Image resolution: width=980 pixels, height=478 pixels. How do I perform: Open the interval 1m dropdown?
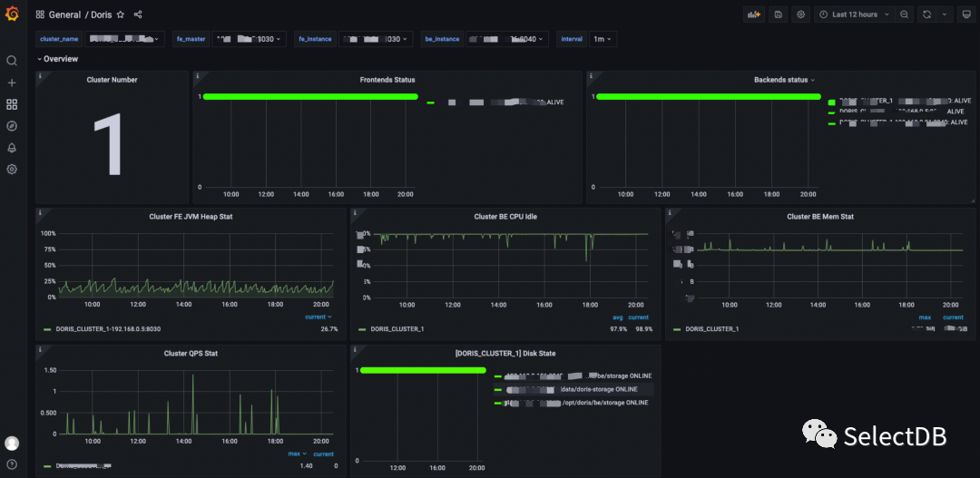coord(603,39)
